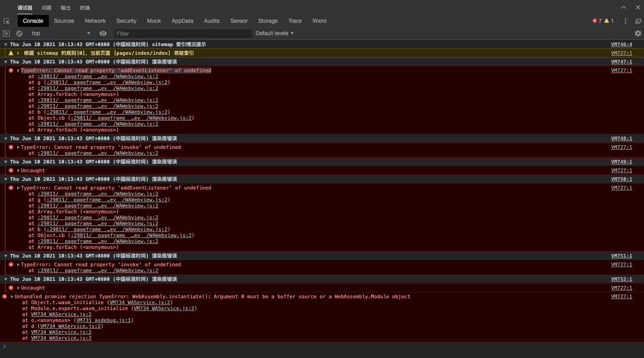Open console settings gear icon

coord(638,33)
